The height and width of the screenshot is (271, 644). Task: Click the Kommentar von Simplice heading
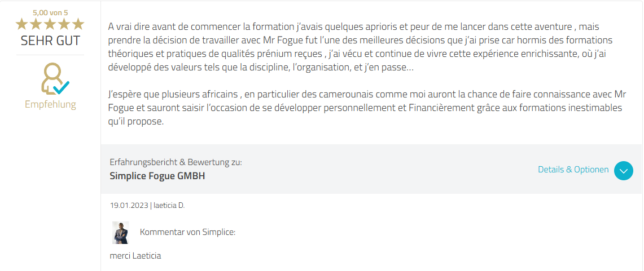coord(187,232)
